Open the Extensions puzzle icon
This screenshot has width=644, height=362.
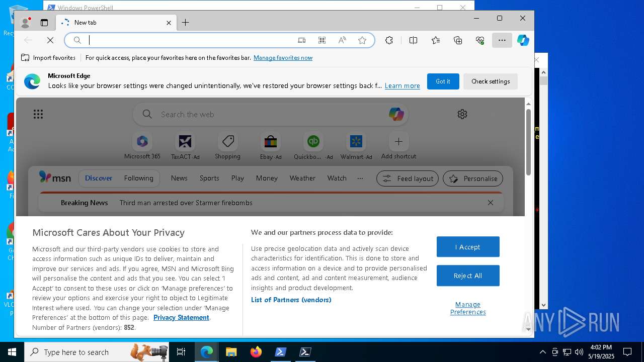pyautogui.click(x=389, y=40)
